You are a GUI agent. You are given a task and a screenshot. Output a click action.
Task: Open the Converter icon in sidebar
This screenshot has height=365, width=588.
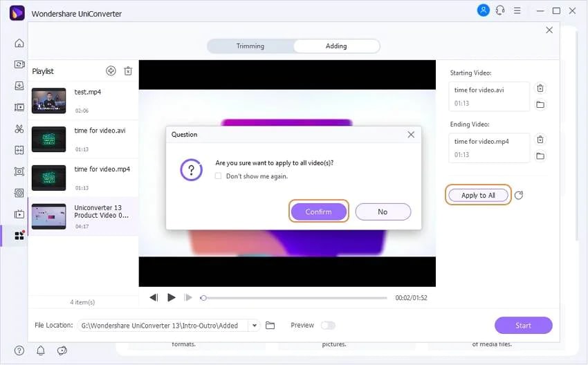click(19, 64)
